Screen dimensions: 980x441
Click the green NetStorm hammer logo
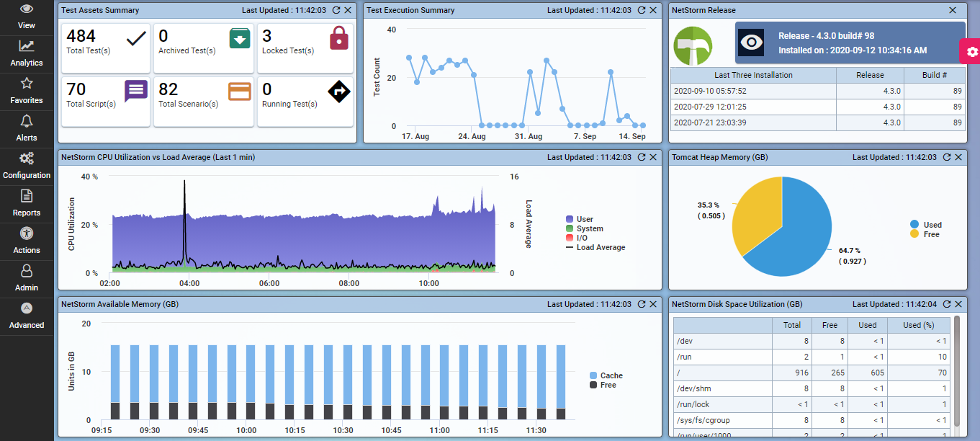[x=693, y=46]
